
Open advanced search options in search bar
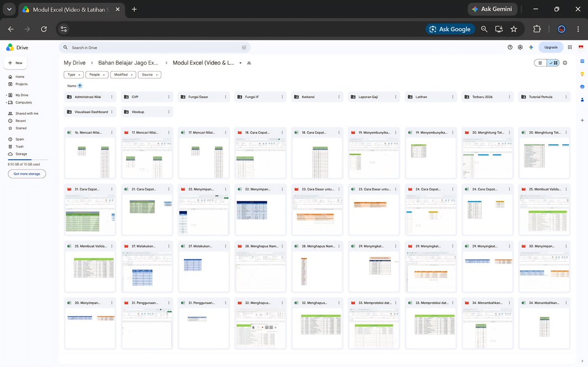(x=244, y=48)
